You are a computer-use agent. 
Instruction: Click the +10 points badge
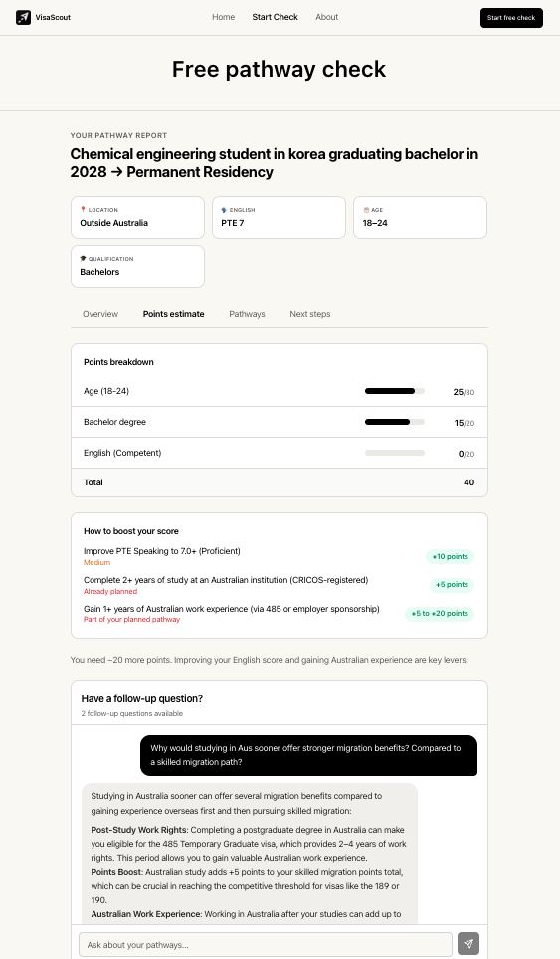coord(450,556)
